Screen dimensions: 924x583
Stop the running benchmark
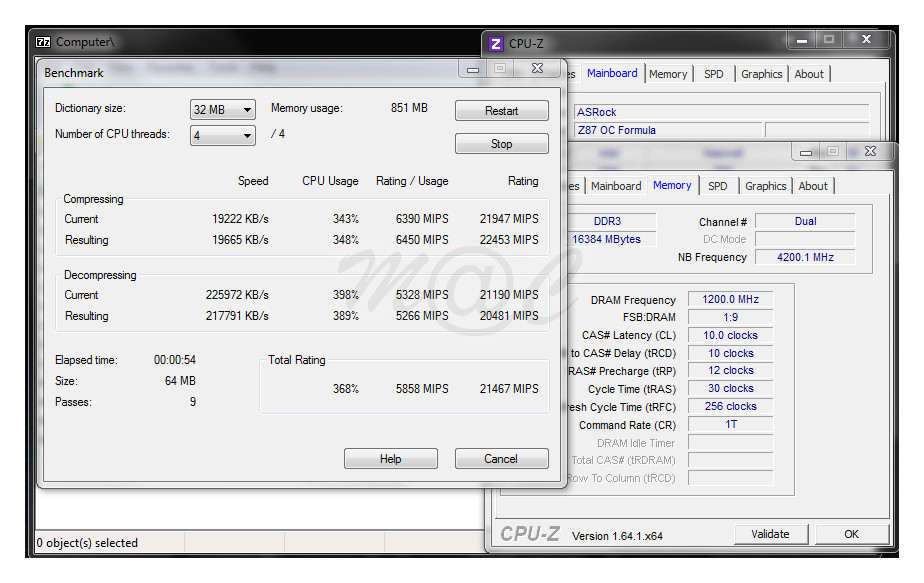pos(501,144)
